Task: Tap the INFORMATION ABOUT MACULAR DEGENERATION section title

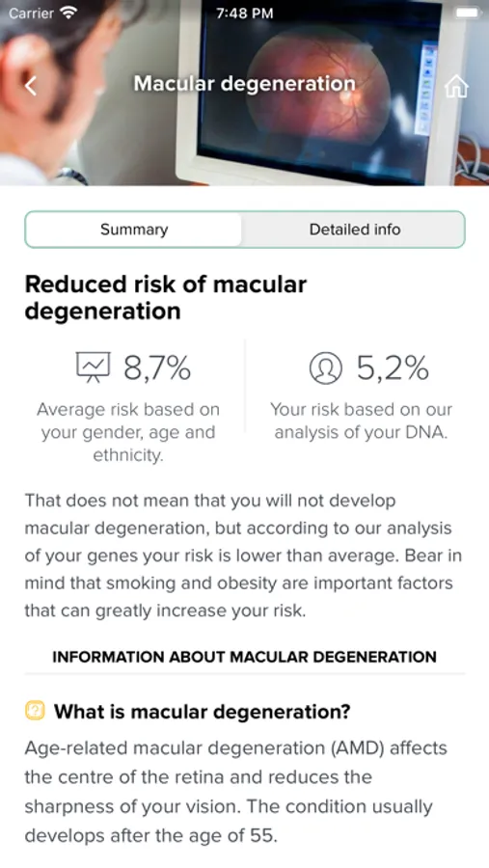Action: tap(244, 657)
